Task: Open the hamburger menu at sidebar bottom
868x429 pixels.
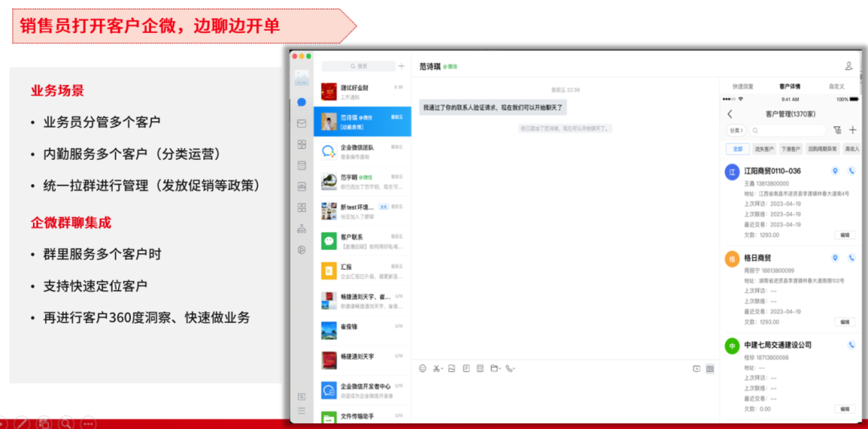Action: click(x=301, y=411)
